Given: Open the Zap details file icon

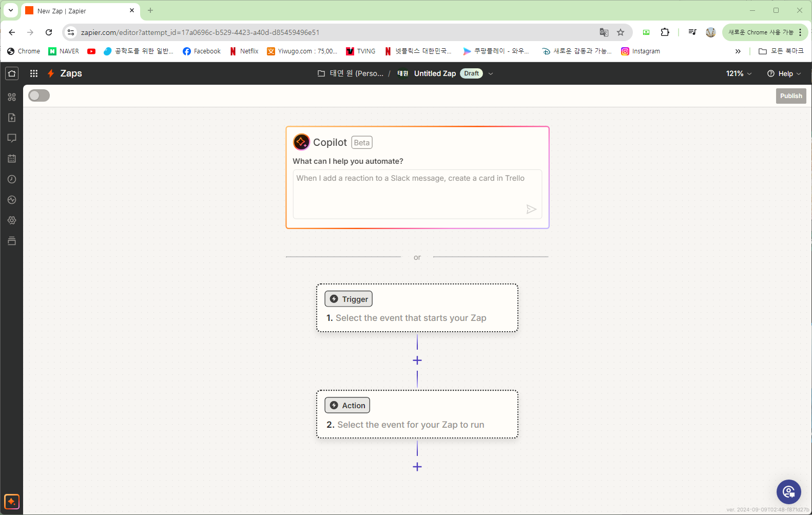Looking at the screenshot, I should (x=12, y=118).
